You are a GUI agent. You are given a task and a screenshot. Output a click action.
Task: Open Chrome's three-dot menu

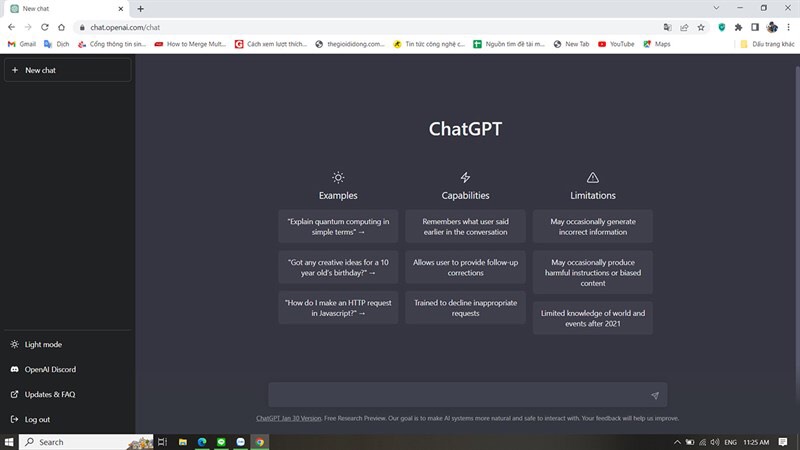[789, 28]
